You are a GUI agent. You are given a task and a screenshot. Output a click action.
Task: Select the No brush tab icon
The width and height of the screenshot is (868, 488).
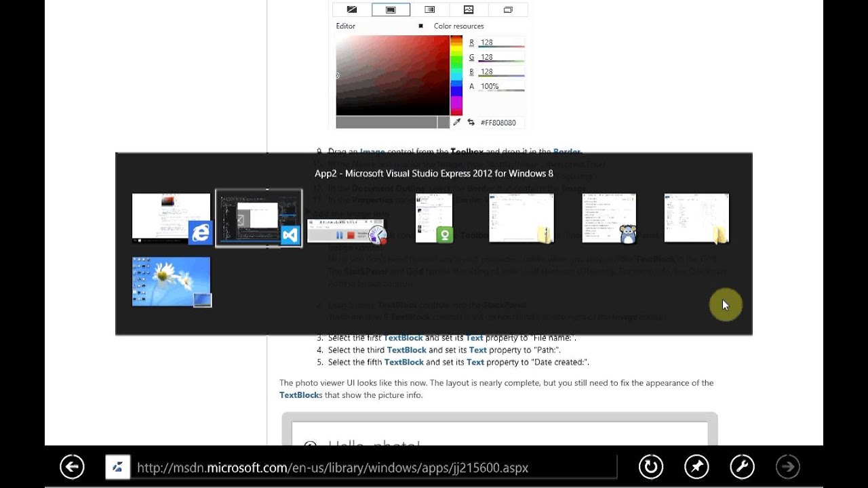click(x=351, y=9)
